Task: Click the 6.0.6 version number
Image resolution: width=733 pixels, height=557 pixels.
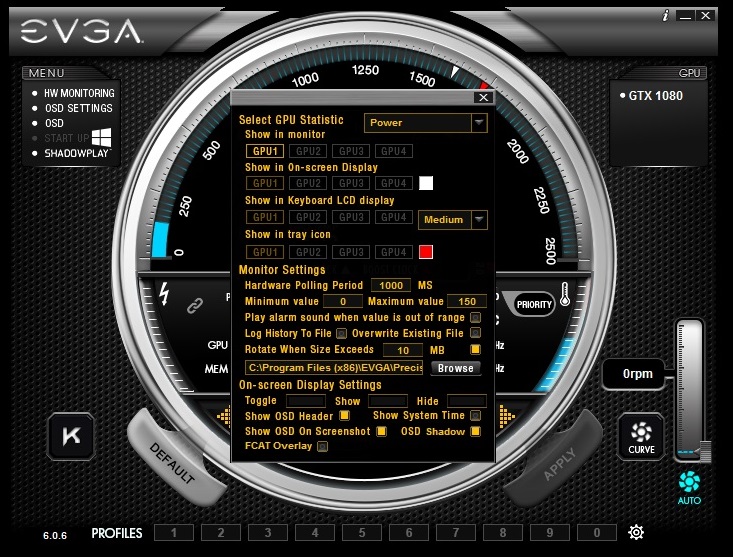Action: [55, 536]
